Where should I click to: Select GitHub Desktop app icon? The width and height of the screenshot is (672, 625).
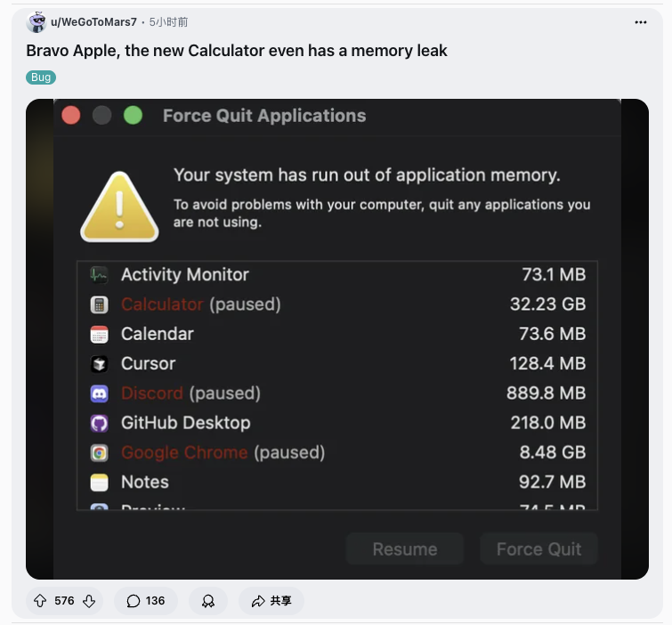click(100, 423)
